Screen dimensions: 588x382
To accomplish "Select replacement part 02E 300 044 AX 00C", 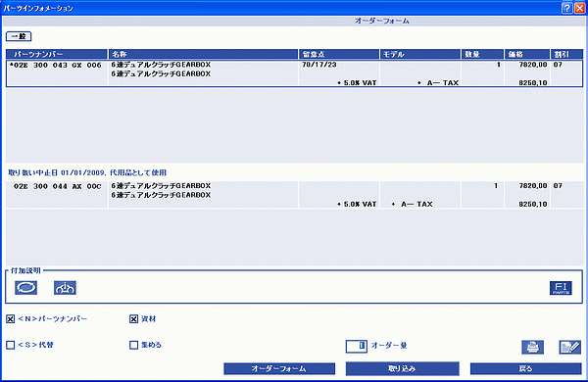I will click(x=294, y=195).
